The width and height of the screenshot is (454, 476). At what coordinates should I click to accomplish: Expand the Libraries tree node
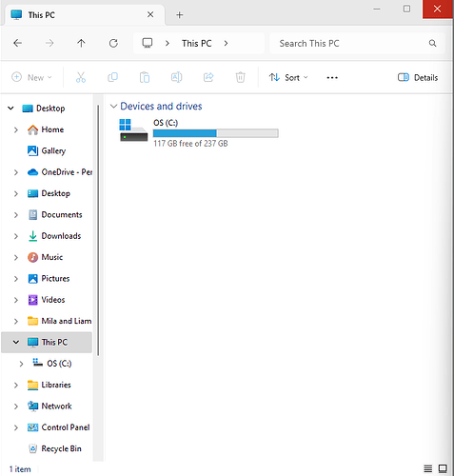16,385
